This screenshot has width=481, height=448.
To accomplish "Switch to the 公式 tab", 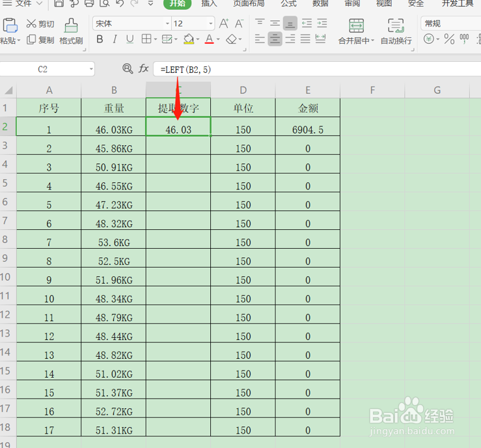I will point(288,3).
